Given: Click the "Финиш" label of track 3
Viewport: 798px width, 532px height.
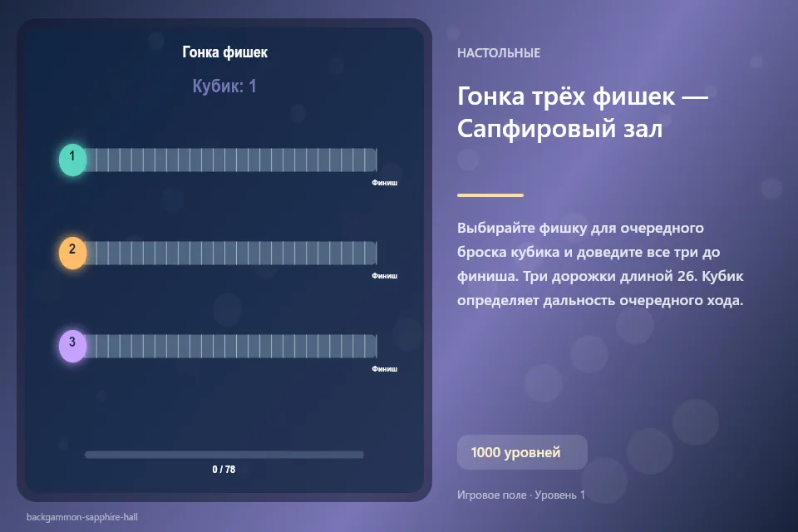Looking at the screenshot, I should pyautogui.click(x=384, y=369).
